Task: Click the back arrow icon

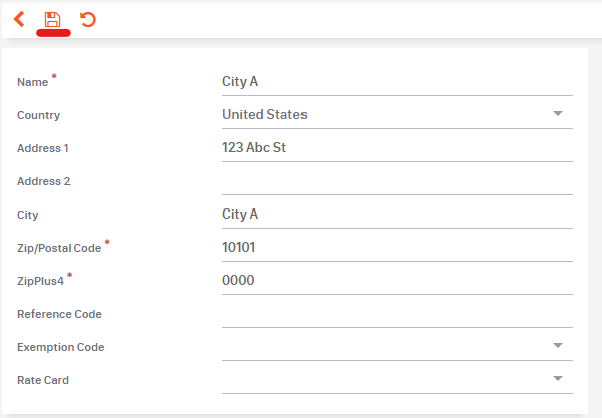Action: coord(19,19)
